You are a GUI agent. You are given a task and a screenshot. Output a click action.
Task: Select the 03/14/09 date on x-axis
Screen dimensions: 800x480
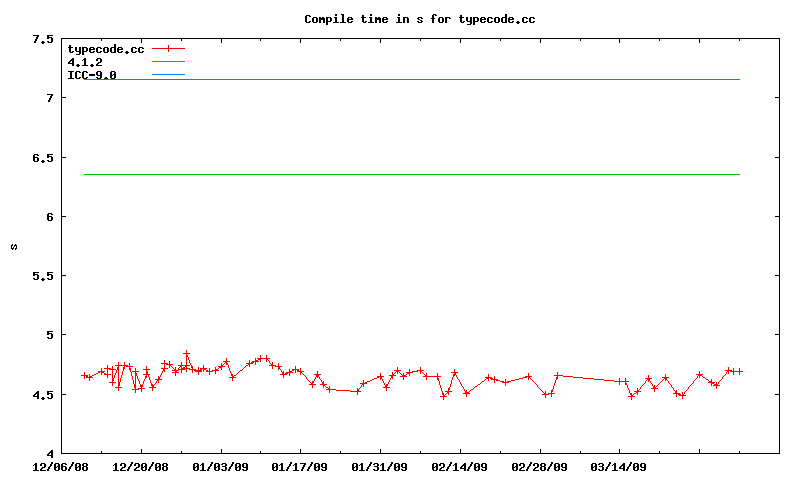click(618, 466)
